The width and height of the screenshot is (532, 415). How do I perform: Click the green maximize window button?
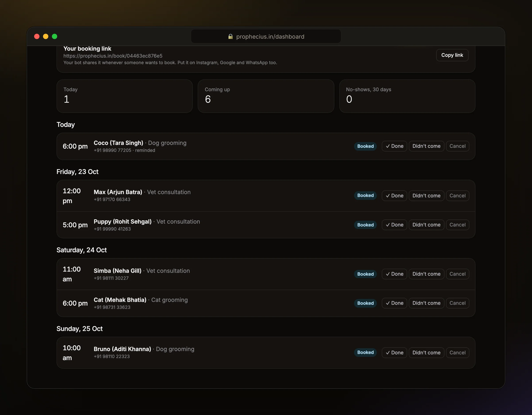pyautogui.click(x=55, y=37)
